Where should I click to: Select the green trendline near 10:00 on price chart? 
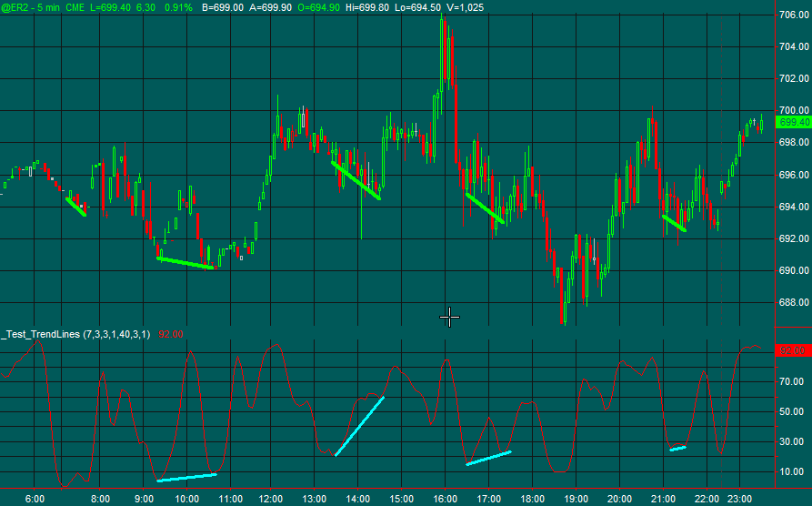(x=185, y=263)
